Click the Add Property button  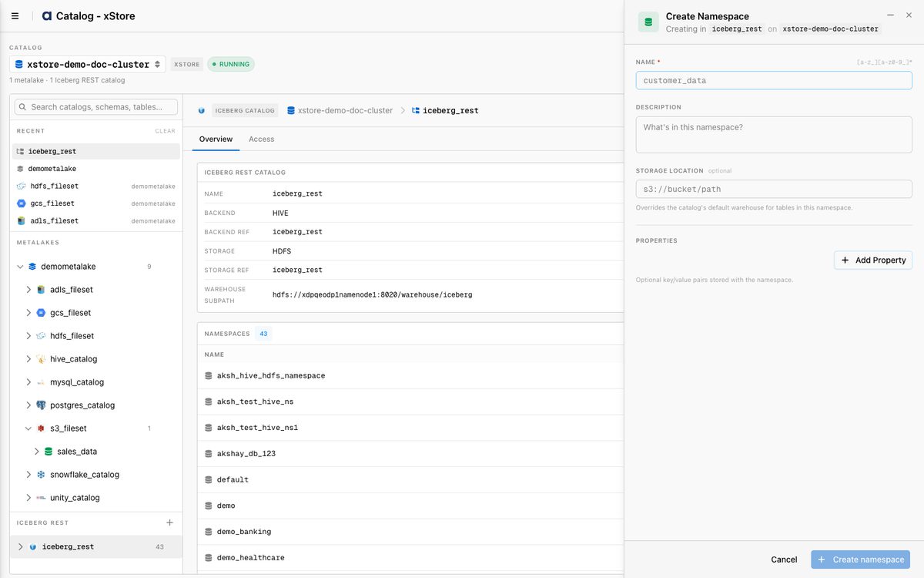[873, 260]
